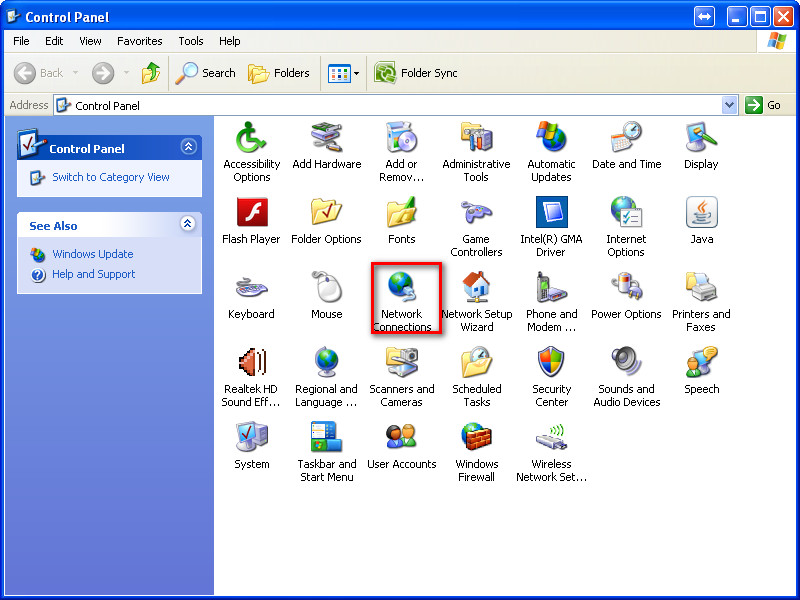Click the Forward arrow button
This screenshot has height=600, width=800.
click(103, 73)
